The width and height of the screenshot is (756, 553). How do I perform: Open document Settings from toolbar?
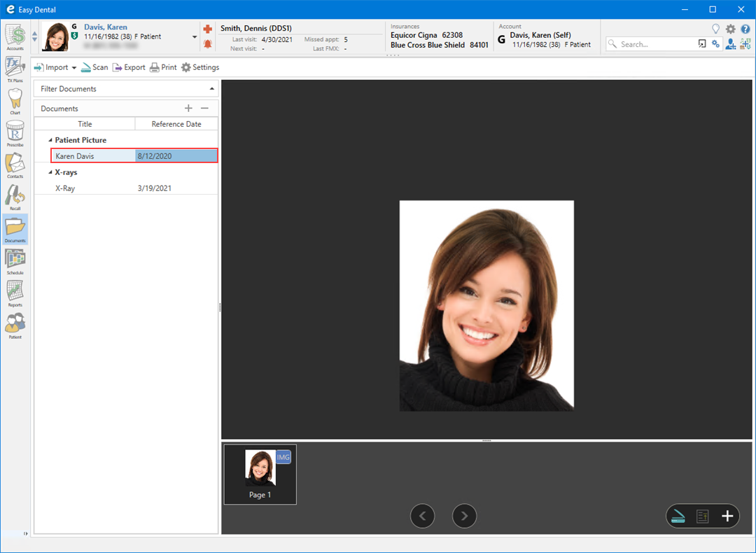(x=200, y=68)
